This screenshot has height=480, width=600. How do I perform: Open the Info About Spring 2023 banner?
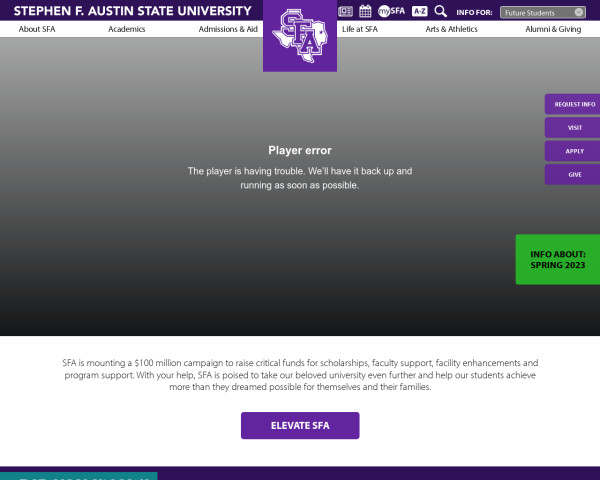click(558, 260)
